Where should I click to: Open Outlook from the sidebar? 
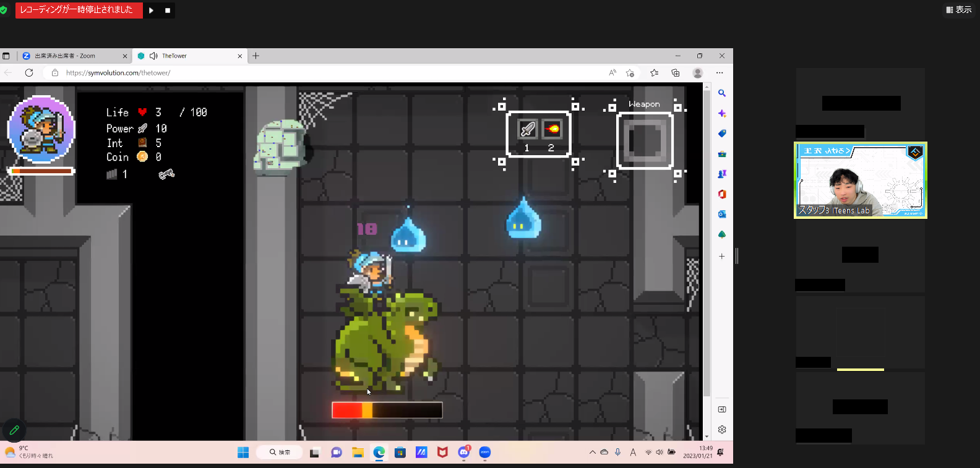[722, 215]
